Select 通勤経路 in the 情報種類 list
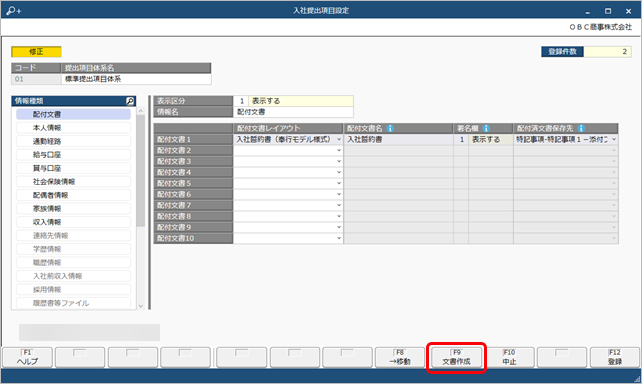 click(73, 141)
